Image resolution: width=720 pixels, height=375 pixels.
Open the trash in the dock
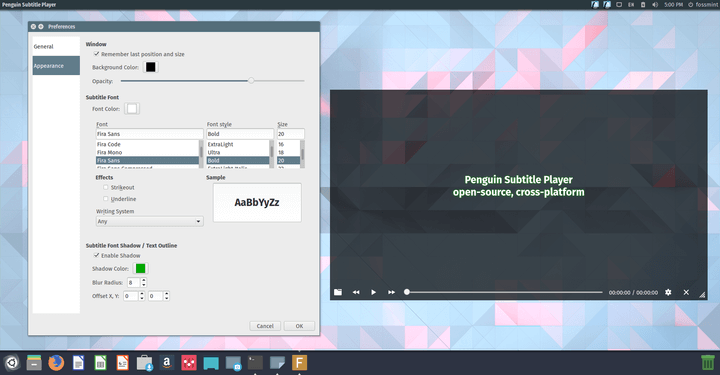708,363
